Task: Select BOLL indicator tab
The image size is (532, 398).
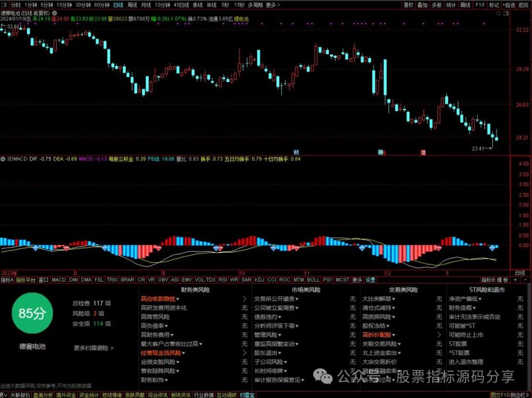Action: (313, 280)
